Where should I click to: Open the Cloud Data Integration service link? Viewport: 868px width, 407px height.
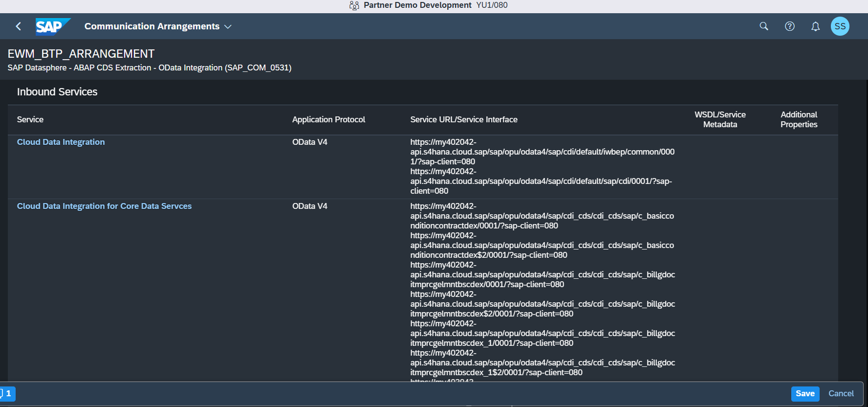pyautogui.click(x=61, y=142)
